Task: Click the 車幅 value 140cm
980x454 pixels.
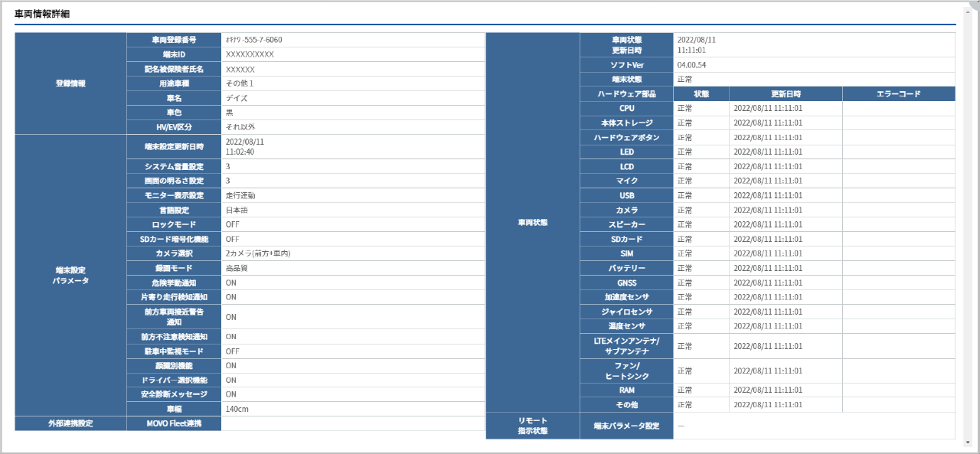Action: pos(236,410)
